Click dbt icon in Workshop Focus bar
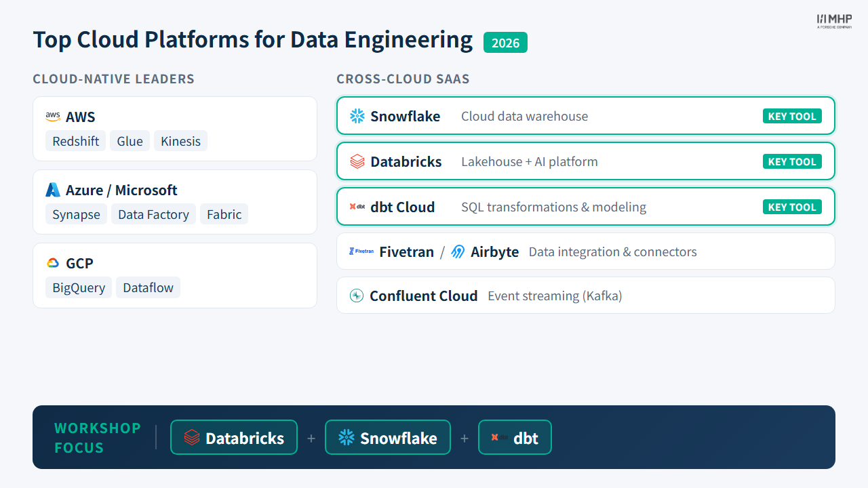The width and height of the screenshot is (868, 488). (500, 438)
